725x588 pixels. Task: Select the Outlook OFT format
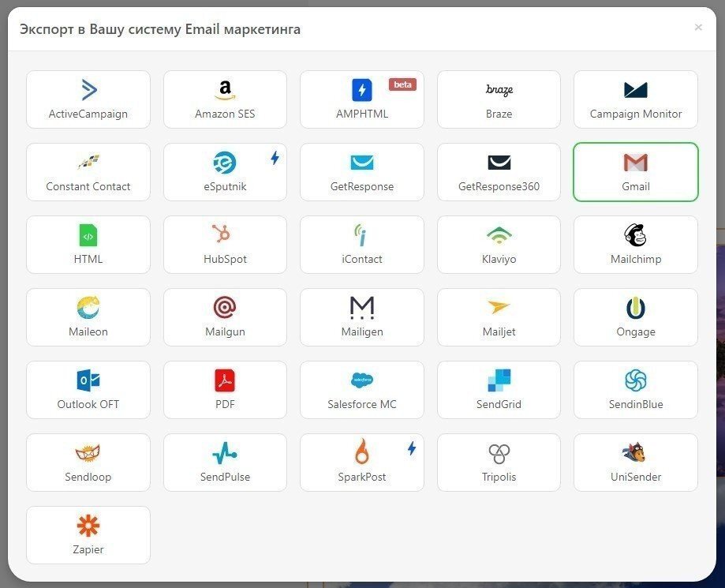tap(88, 390)
